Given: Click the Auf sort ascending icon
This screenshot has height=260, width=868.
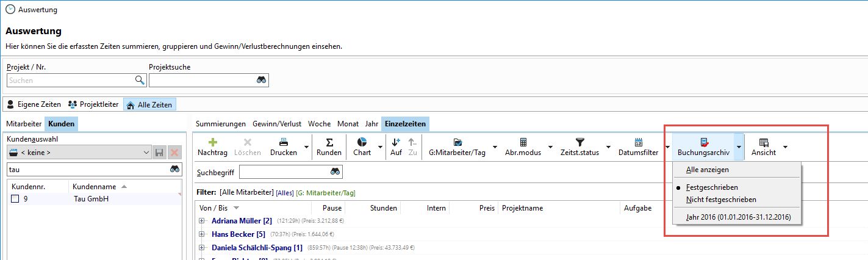Looking at the screenshot, I should 396,142.
